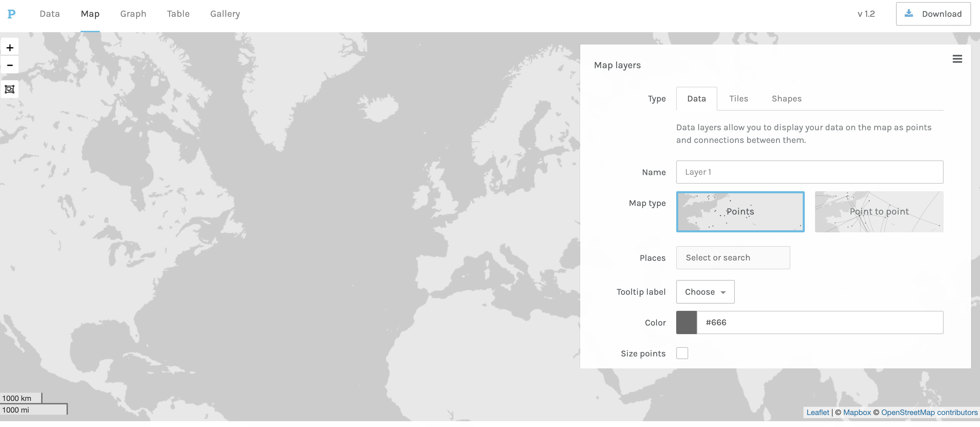This screenshot has width=980, height=427.
Task: Click the Leaflet attribution link
Action: [817, 412]
